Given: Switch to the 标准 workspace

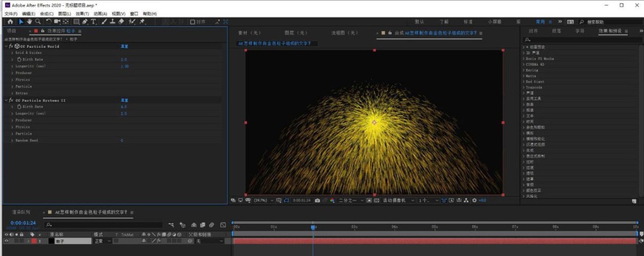Looking at the screenshot, I should tap(468, 21).
